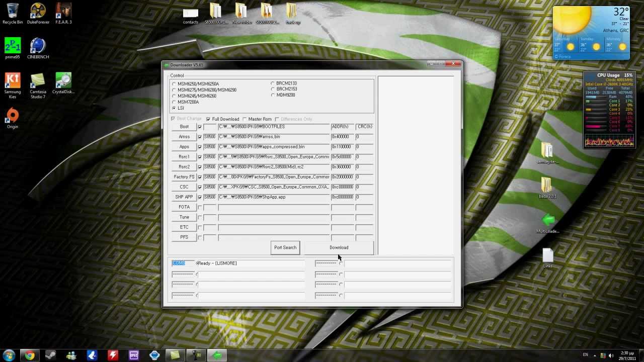The width and height of the screenshot is (644, 362).
Task: Click the Port Search button
Action: (x=285, y=247)
